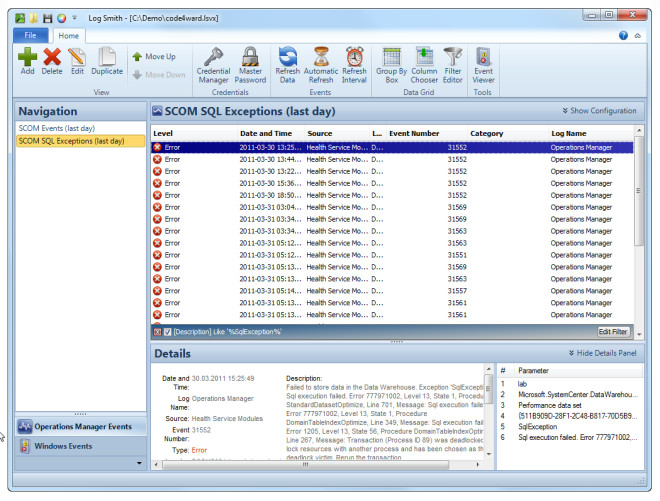This screenshot has width=660, height=501.
Task: Select the highlighted error row 2011-03-30 13:25
Action: (392, 147)
